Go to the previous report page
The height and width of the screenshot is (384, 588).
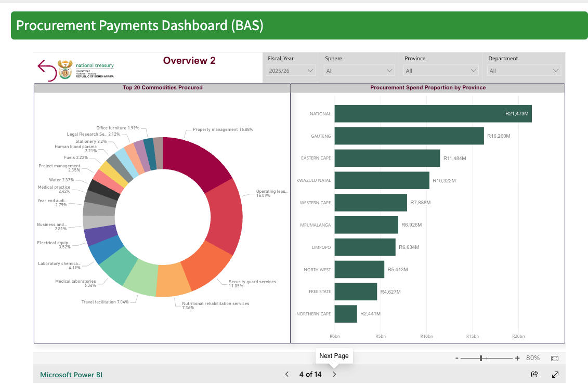(287, 374)
